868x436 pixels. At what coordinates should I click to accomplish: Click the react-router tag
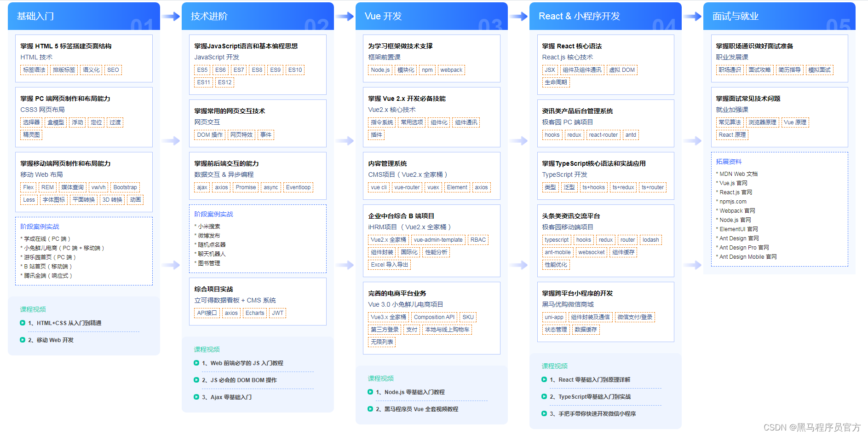(x=603, y=135)
